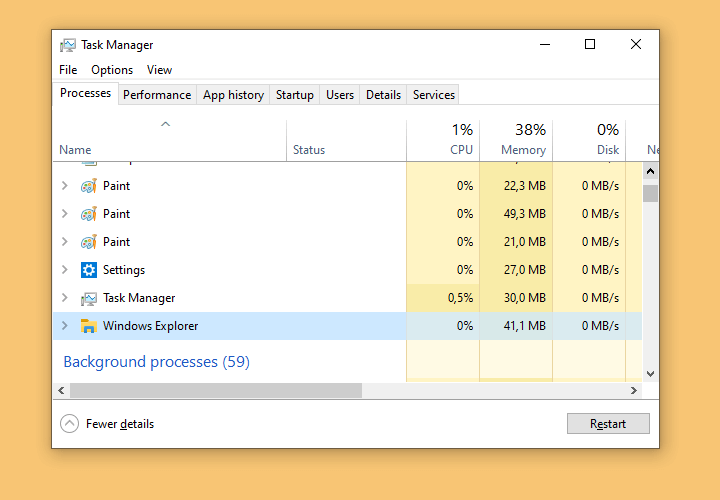720x500 pixels.
Task: Sort by the Name column header
Action: (x=169, y=140)
